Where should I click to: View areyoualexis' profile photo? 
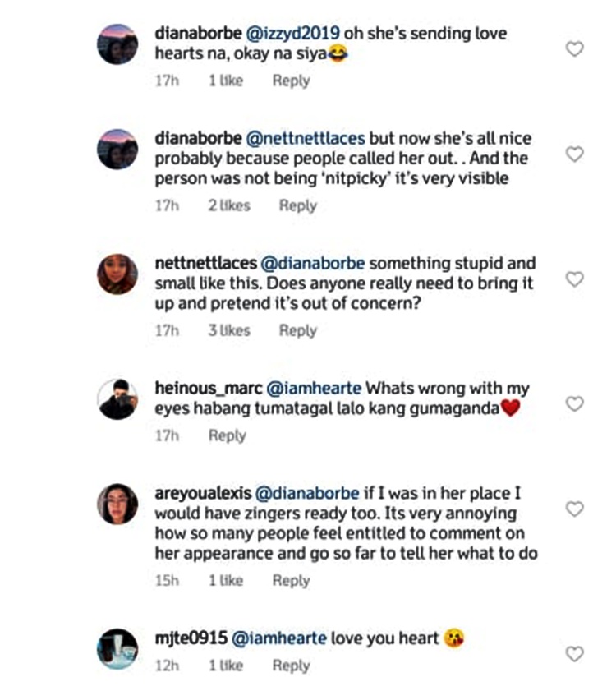tap(117, 504)
